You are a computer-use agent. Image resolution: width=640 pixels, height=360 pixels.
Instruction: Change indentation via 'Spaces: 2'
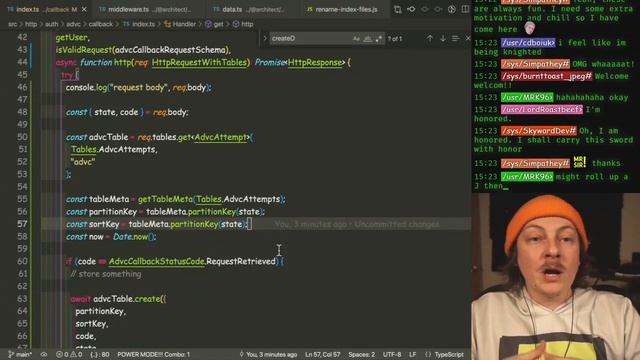(x=361, y=354)
